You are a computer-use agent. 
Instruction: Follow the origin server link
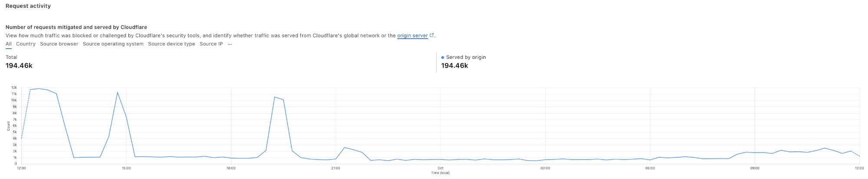tap(412, 36)
